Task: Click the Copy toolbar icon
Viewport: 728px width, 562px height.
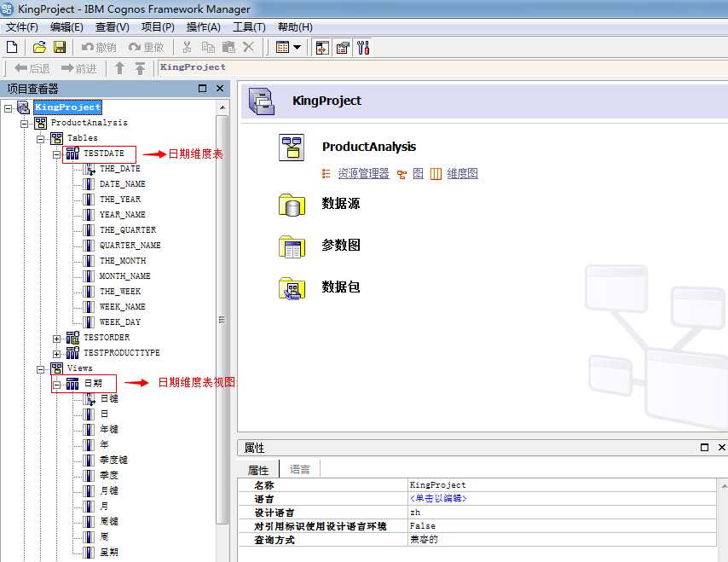Action: 208,47
